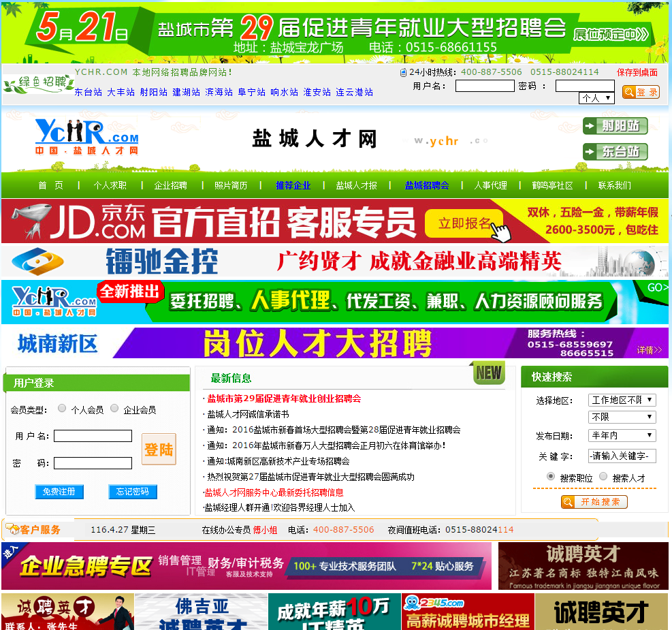Open the 工作地区不限 region dropdown
This screenshot has height=630, width=672.
(622, 400)
